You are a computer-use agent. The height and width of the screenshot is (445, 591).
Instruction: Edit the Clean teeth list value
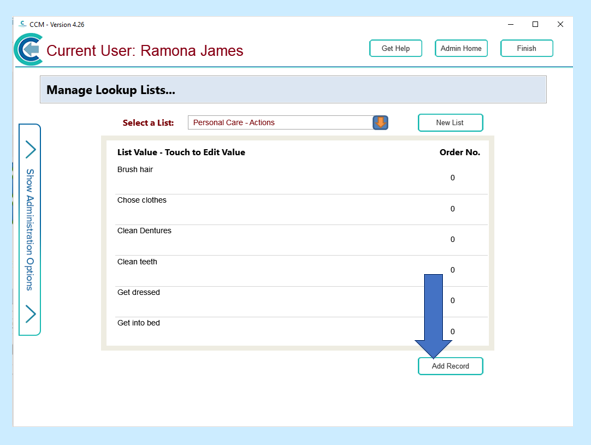[x=137, y=261]
